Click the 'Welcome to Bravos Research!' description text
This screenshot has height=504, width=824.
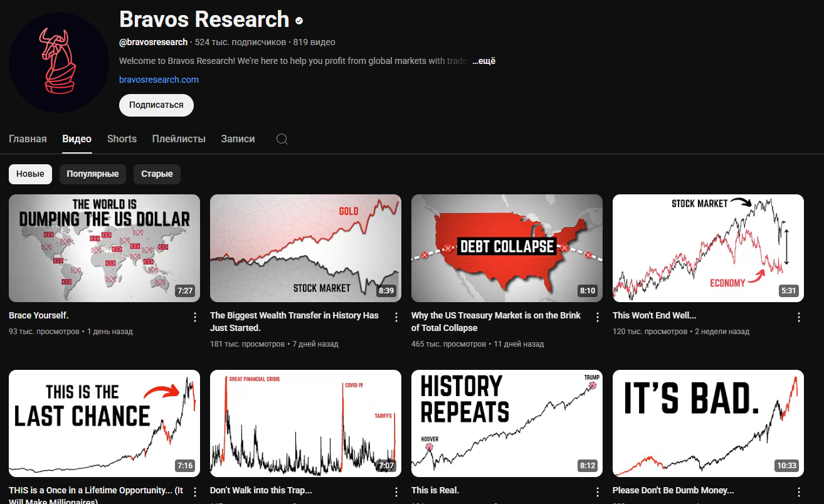point(293,61)
